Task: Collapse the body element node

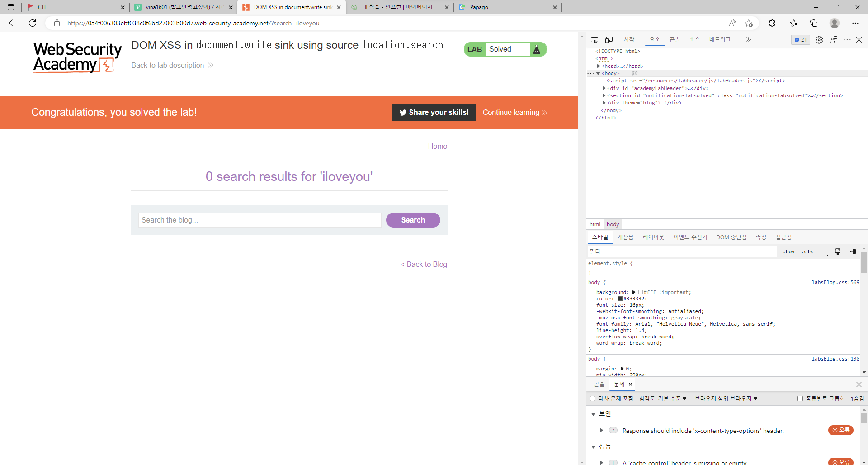Action: (598, 73)
